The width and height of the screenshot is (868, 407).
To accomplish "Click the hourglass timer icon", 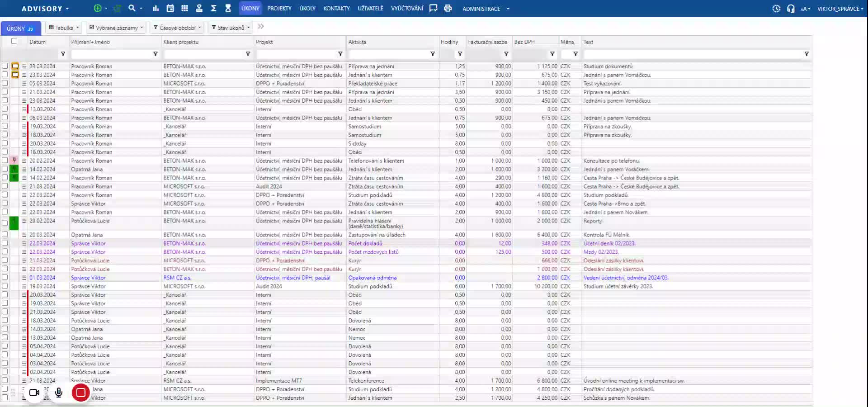I will (228, 8).
